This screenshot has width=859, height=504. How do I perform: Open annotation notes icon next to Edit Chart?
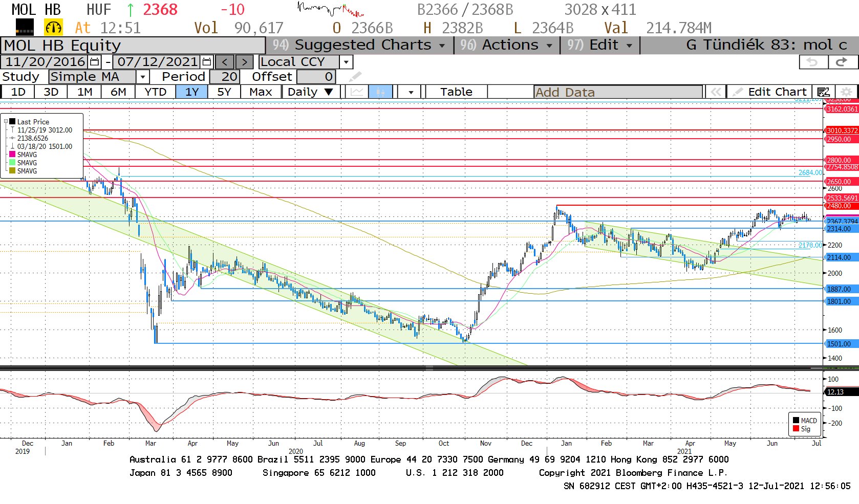[823, 92]
